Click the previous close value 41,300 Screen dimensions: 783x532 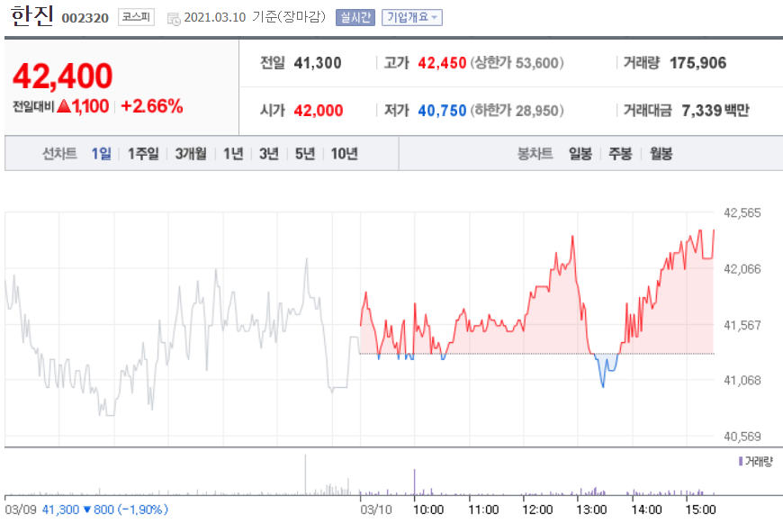[318, 63]
